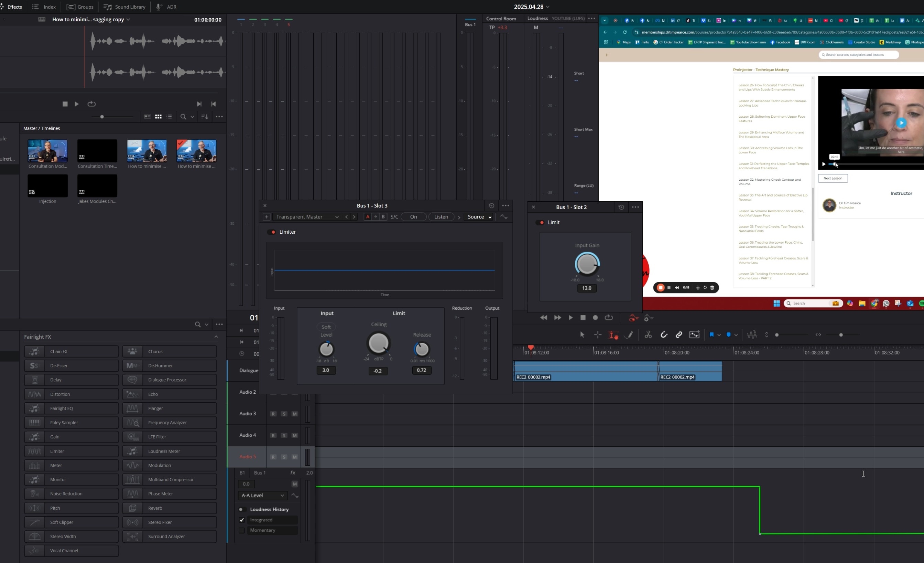Open the media pool search icon

[183, 117]
